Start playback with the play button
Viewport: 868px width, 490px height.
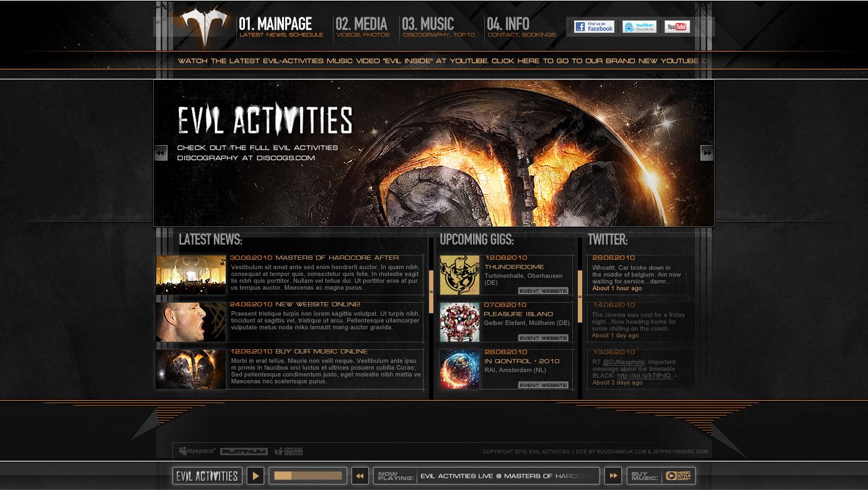tap(255, 476)
